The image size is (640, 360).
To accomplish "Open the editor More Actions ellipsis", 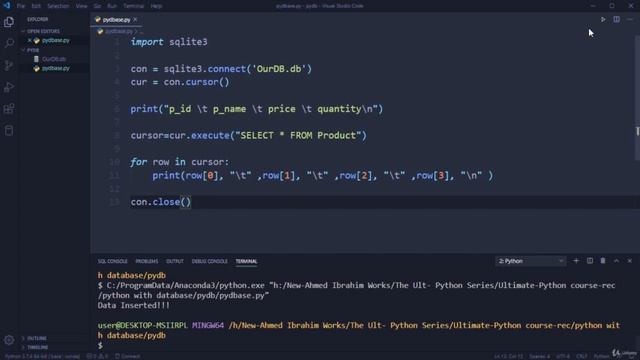I will (x=629, y=19).
